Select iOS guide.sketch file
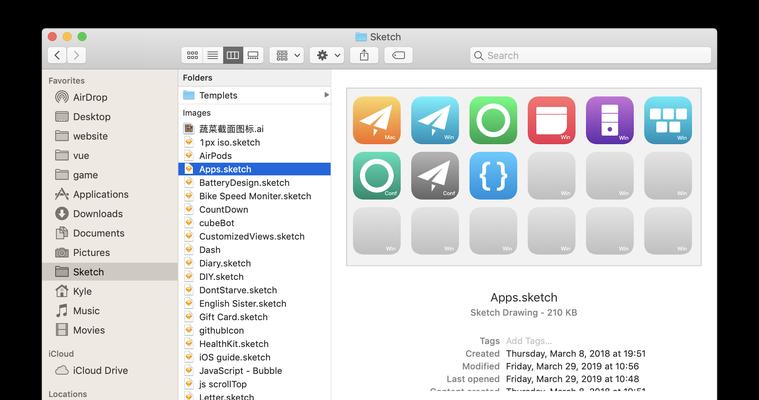Image resolution: width=759 pixels, height=400 pixels. pos(255,357)
